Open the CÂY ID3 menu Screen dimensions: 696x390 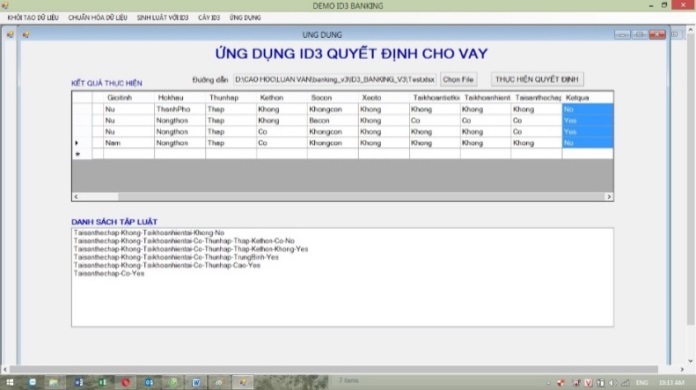click(209, 18)
